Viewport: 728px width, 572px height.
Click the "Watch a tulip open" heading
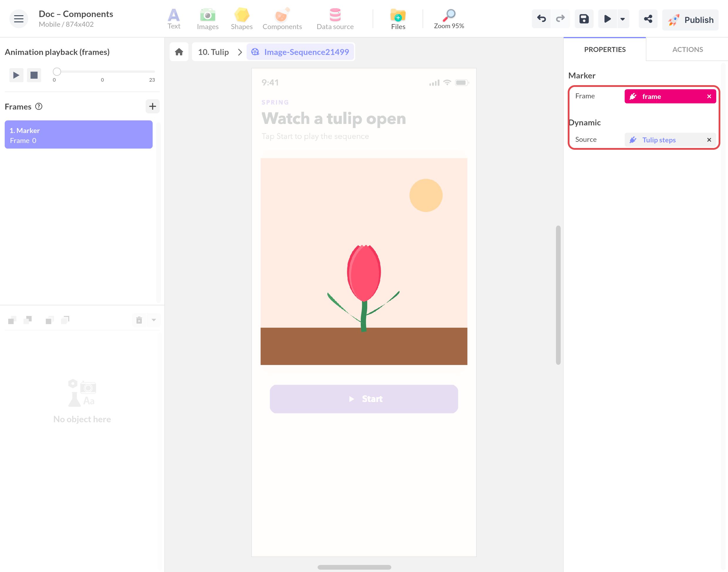tap(334, 118)
